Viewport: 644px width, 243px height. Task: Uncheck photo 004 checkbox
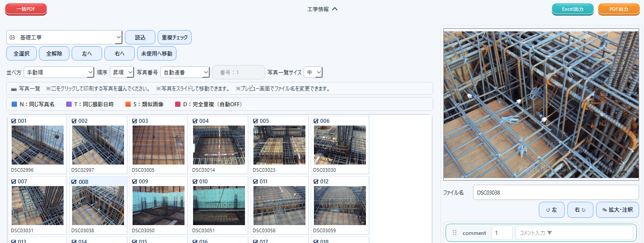tap(195, 121)
